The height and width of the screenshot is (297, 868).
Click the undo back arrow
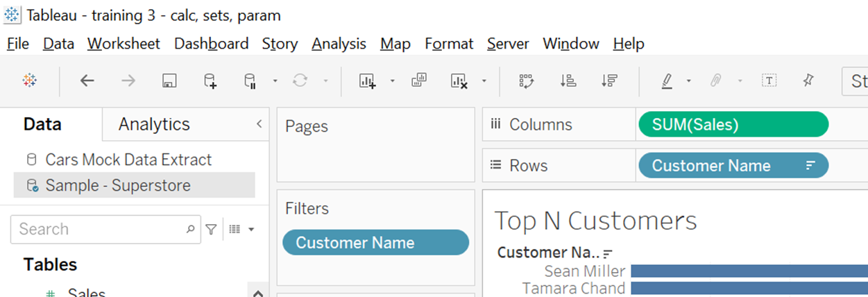tap(87, 81)
